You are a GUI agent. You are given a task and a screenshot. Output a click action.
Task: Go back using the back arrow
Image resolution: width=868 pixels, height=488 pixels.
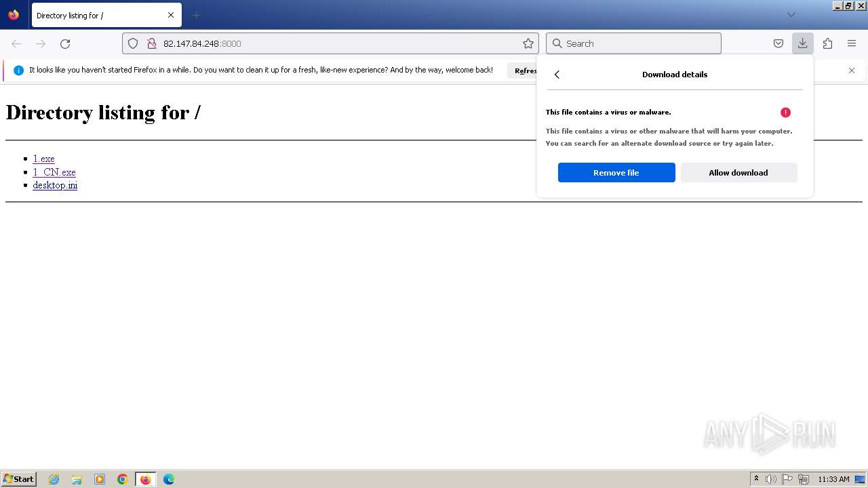[16, 43]
